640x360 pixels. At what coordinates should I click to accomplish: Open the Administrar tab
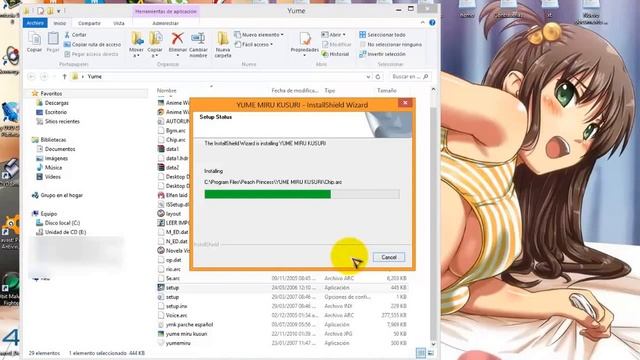[165, 23]
